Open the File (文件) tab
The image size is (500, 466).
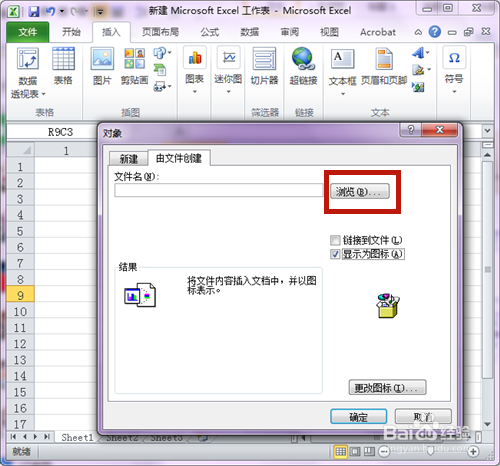pyautogui.click(x=28, y=32)
